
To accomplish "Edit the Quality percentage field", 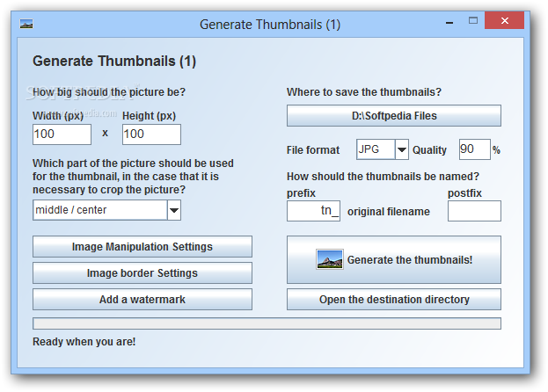I will coord(475,149).
